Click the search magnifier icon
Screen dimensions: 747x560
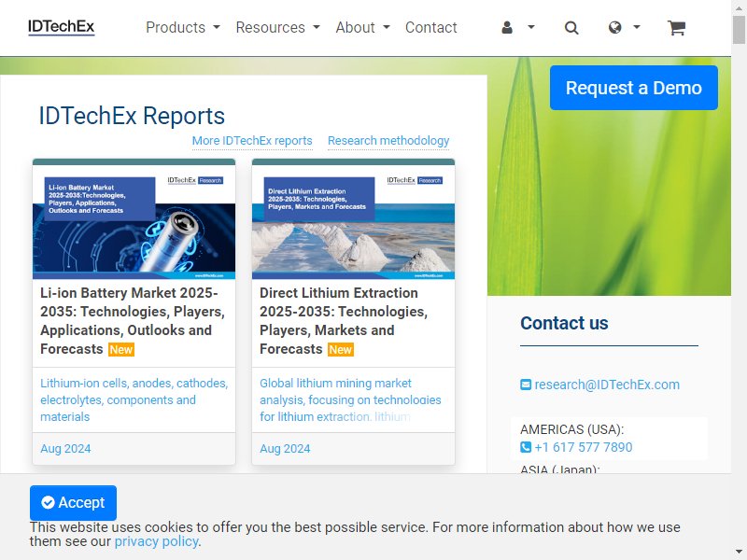coord(571,28)
